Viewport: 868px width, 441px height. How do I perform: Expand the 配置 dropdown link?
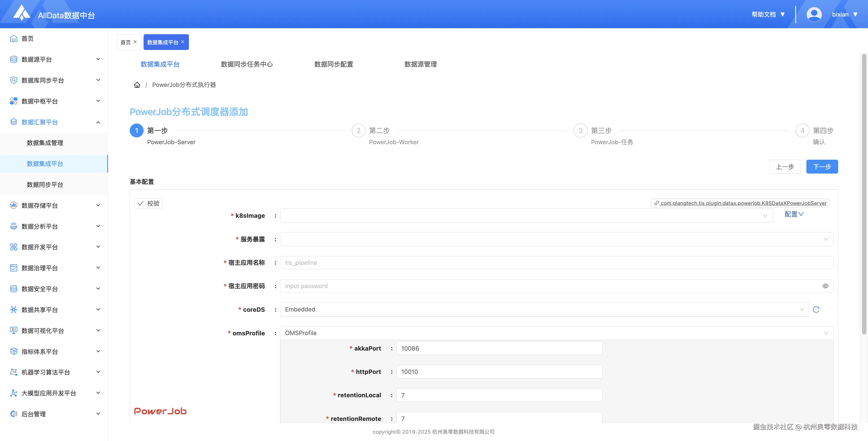point(794,214)
